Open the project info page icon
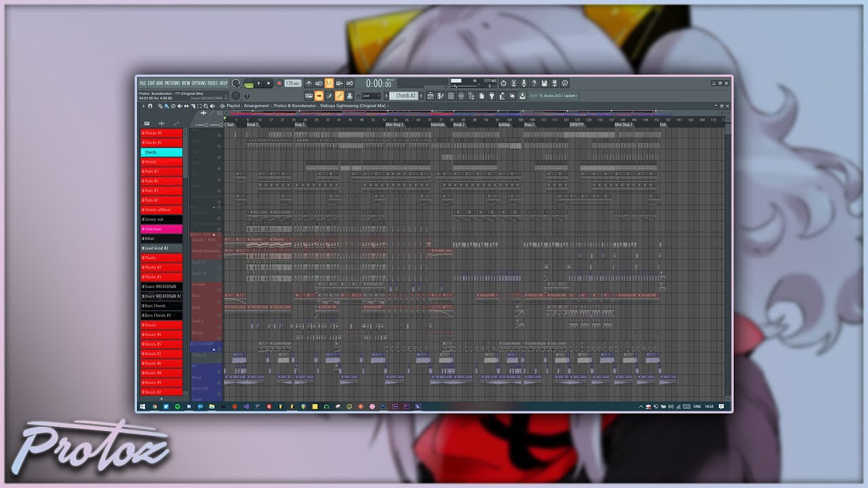 tap(481, 96)
